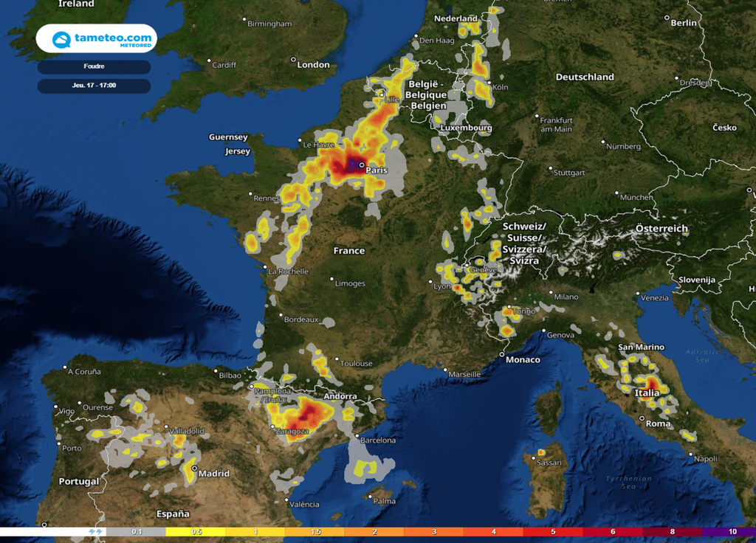Click the London city marker circle
The image size is (756, 543).
point(292,60)
